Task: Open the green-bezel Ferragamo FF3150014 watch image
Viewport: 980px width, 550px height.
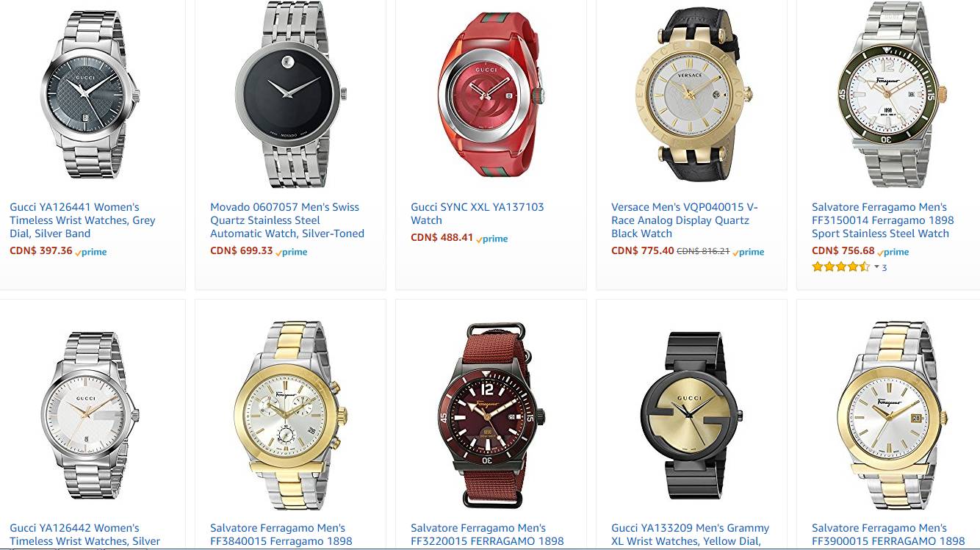Action: pyautogui.click(x=893, y=95)
